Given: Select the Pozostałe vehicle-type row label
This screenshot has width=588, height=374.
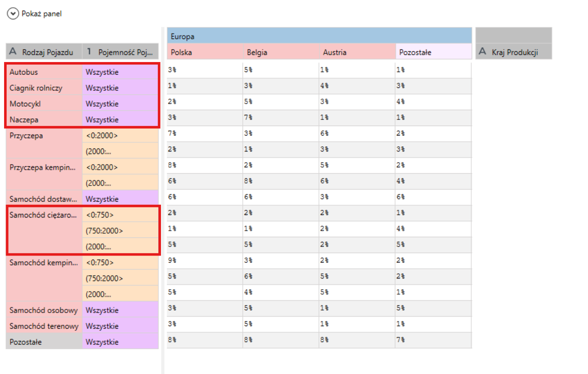Looking at the screenshot, I should (44, 342).
